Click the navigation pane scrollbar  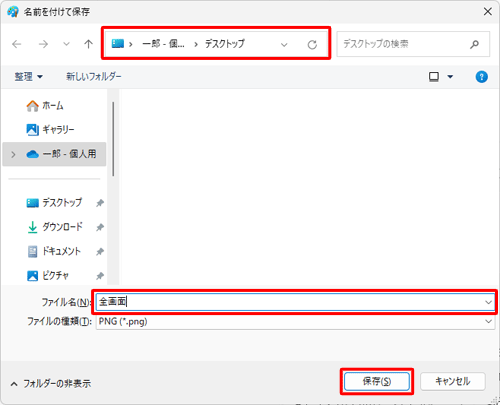(113, 139)
